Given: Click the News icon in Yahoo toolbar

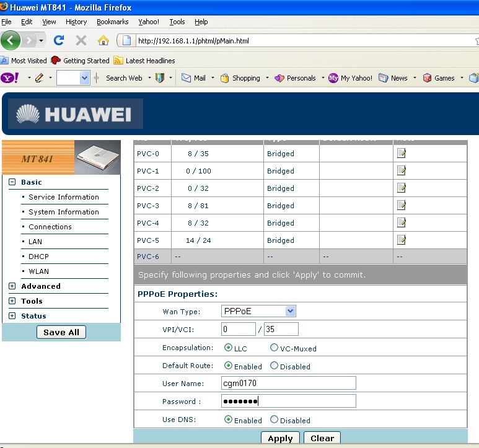Looking at the screenshot, I should [383, 78].
